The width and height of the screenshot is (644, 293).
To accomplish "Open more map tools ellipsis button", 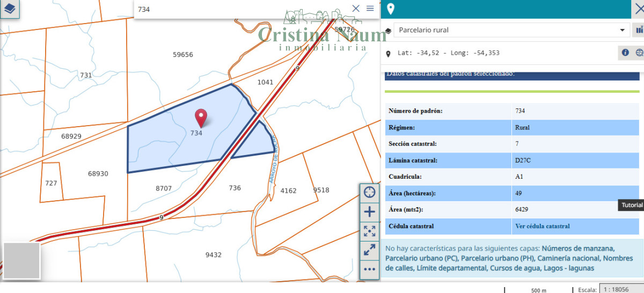I will coord(369,269).
